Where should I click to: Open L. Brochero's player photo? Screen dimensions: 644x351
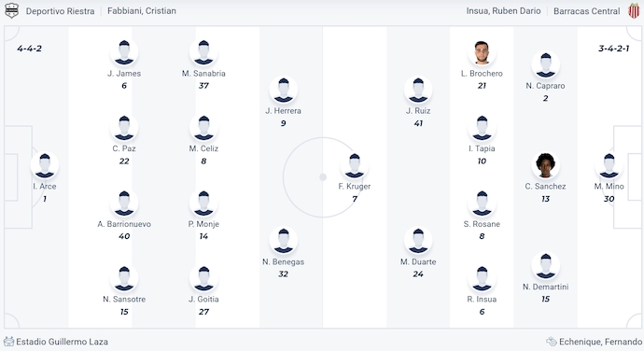point(482,52)
